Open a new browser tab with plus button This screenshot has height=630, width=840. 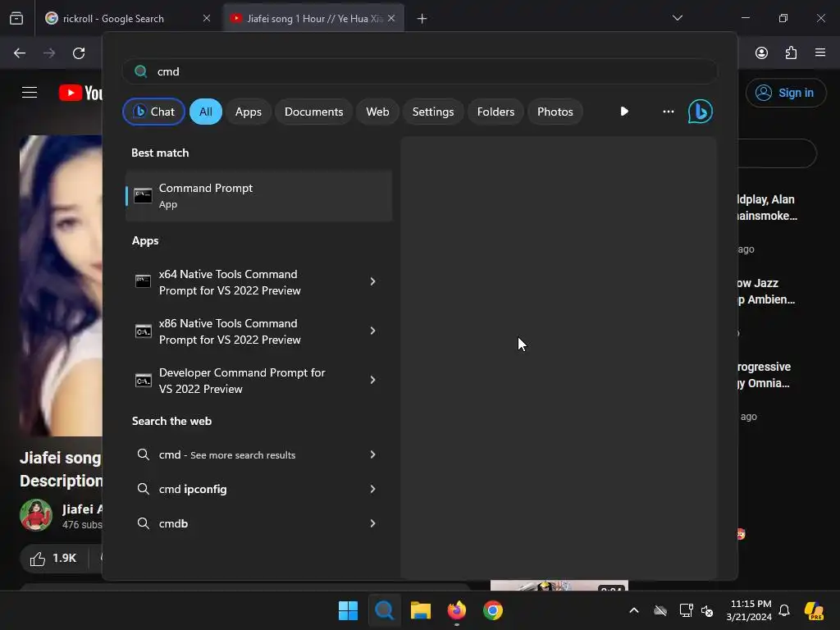pyautogui.click(x=422, y=19)
